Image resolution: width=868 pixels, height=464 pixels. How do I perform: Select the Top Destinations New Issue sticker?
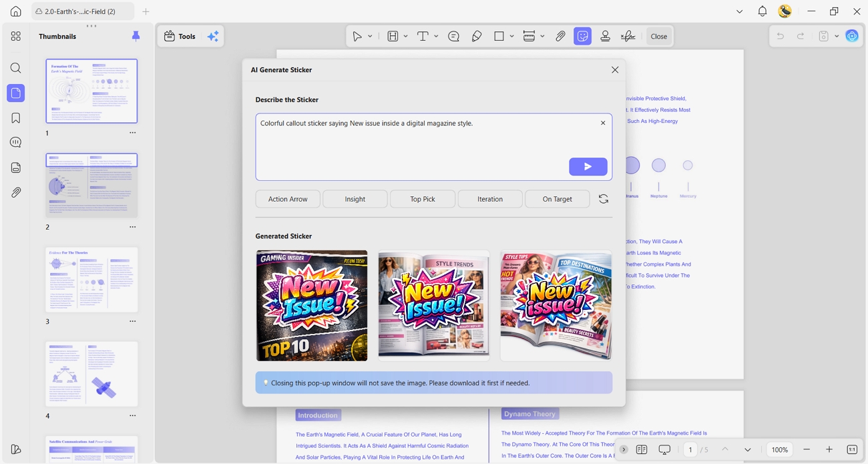coord(556,306)
